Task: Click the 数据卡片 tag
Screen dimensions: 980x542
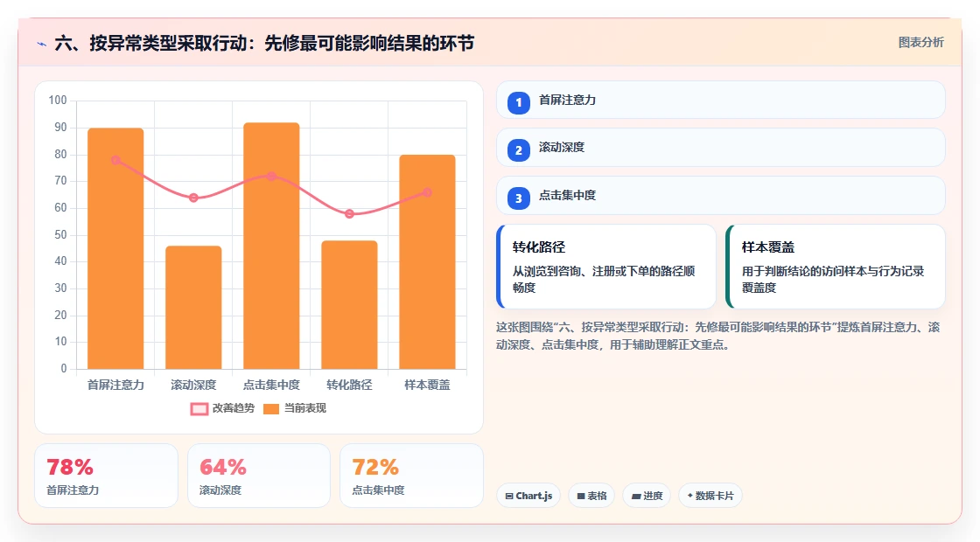Action: pyautogui.click(x=710, y=496)
